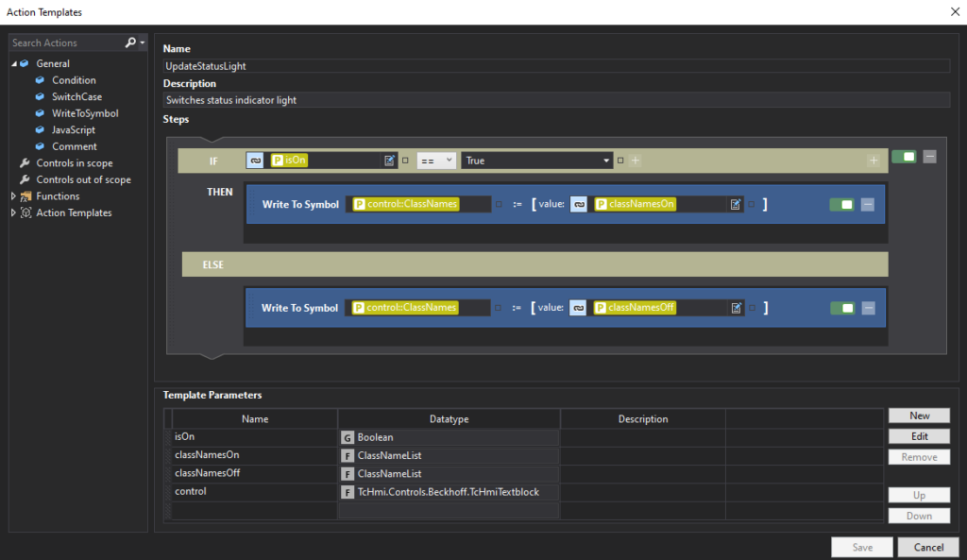
Task: Open the == operator dropdown
Action: (438, 160)
